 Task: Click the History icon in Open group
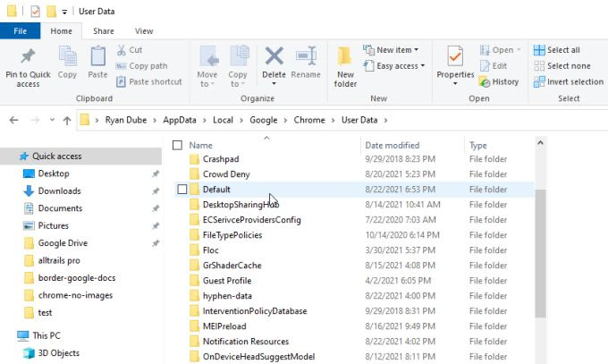(x=485, y=82)
